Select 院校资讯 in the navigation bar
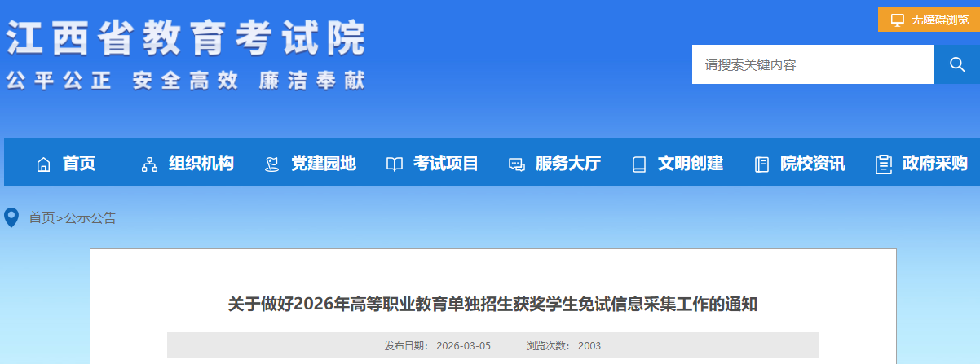 coord(813,164)
